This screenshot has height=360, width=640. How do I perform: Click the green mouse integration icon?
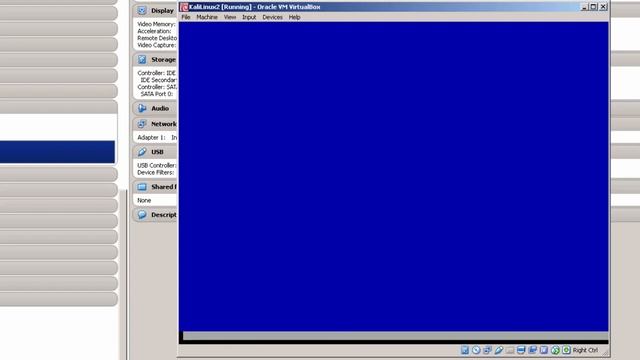coord(555,350)
